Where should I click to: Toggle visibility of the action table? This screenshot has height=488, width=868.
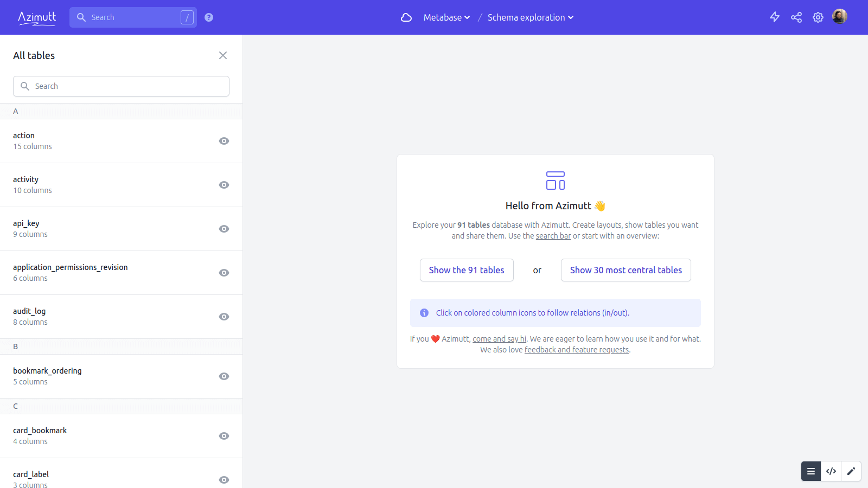[224, 141]
